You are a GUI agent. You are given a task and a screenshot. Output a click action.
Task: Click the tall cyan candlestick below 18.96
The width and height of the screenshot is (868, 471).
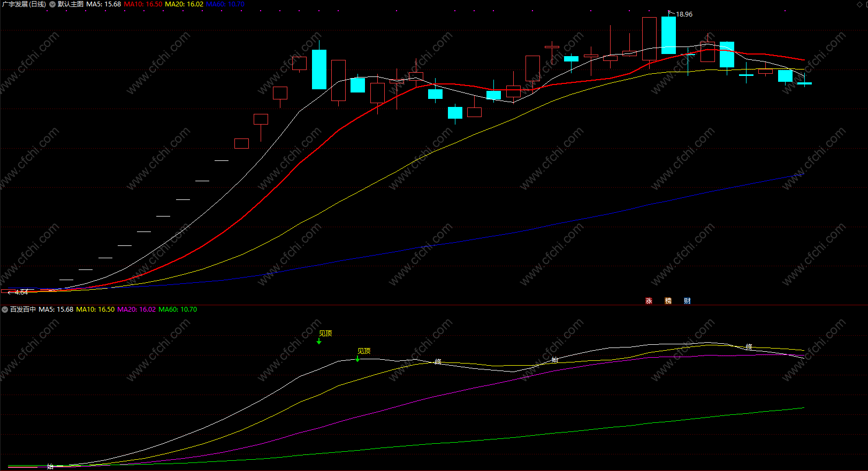668,35
